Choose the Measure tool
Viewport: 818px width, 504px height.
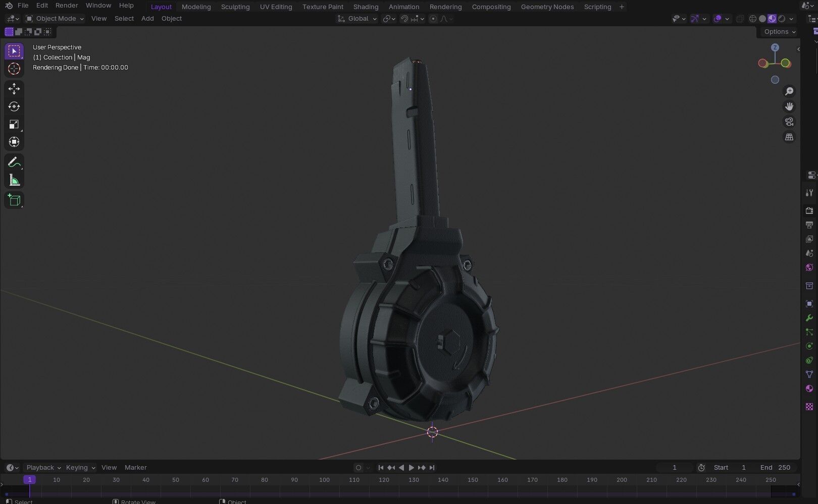14,180
